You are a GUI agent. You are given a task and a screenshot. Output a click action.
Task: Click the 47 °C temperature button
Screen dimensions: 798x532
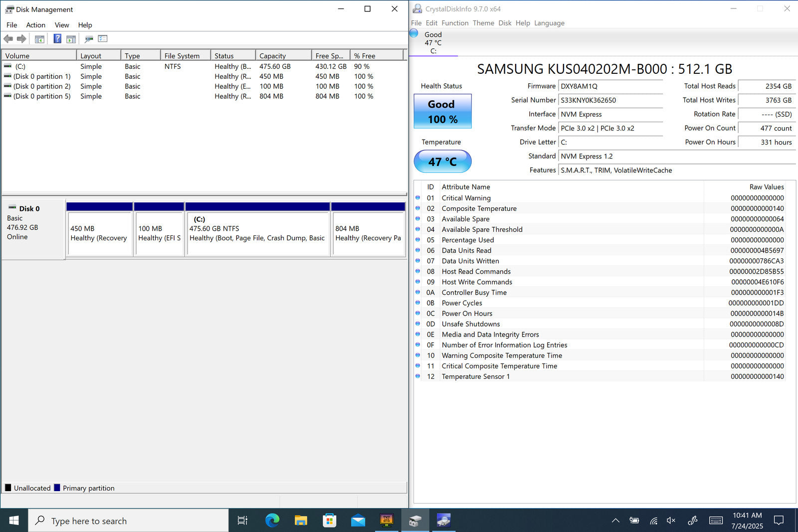[x=442, y=162]
